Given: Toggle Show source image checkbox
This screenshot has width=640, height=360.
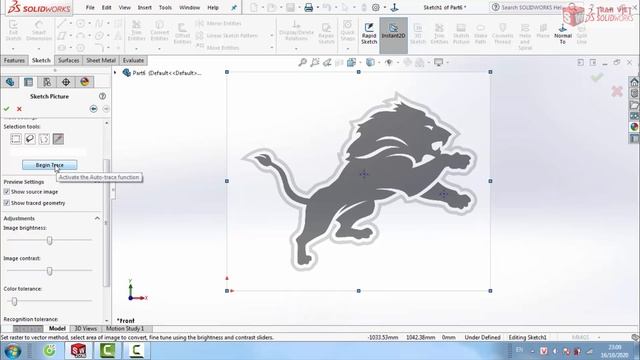Looking at the screenshot, I should pyautogui.click(x=7, y=191).
